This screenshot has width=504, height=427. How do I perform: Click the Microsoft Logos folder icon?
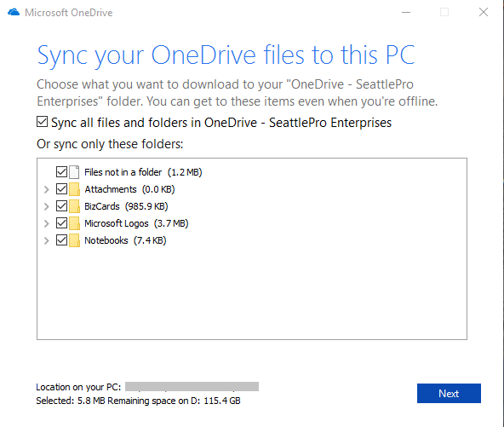pyautogui.click(x=74, y=223)
